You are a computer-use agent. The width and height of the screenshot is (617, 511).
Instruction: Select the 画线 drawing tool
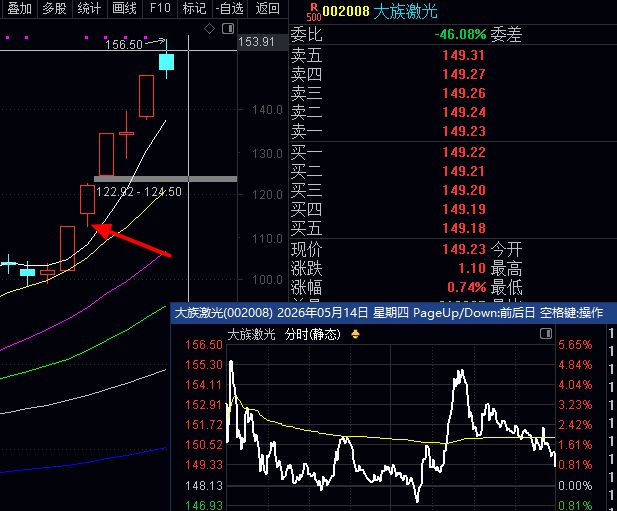coord(124,8)
